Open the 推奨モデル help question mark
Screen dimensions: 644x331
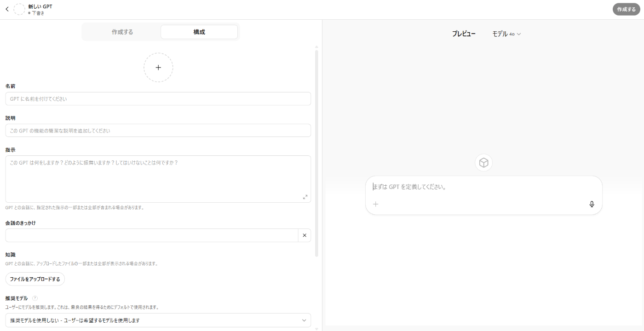coord(35,298)
